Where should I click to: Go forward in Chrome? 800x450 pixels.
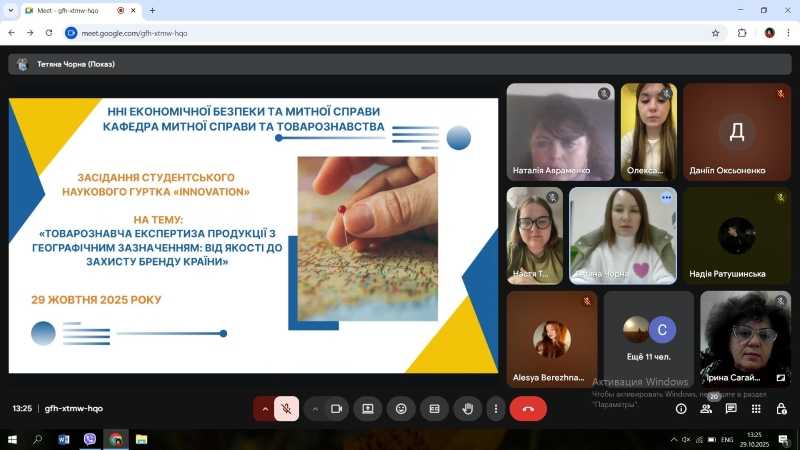pyautogui.click(x=30, y=33)
